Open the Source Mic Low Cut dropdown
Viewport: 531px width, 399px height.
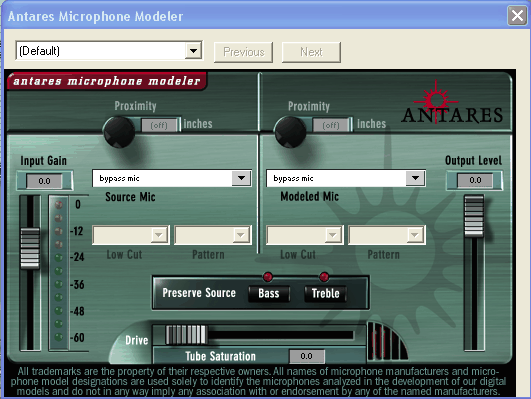131,235
